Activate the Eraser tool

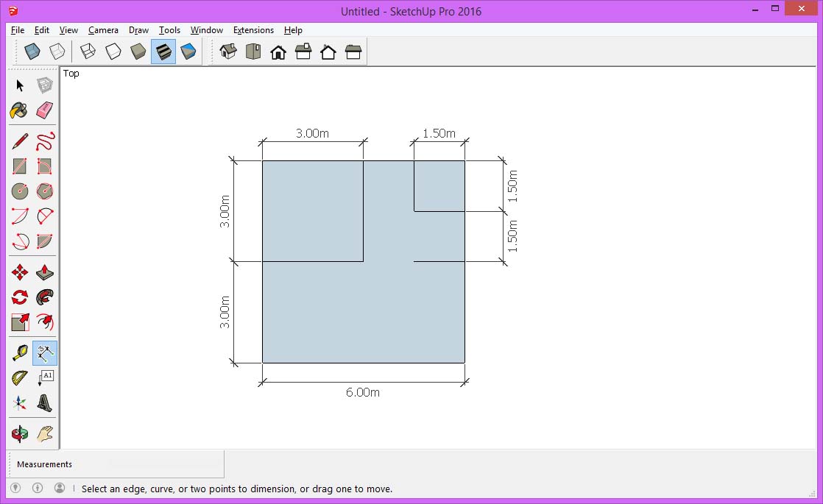click(x=45, y=110)
